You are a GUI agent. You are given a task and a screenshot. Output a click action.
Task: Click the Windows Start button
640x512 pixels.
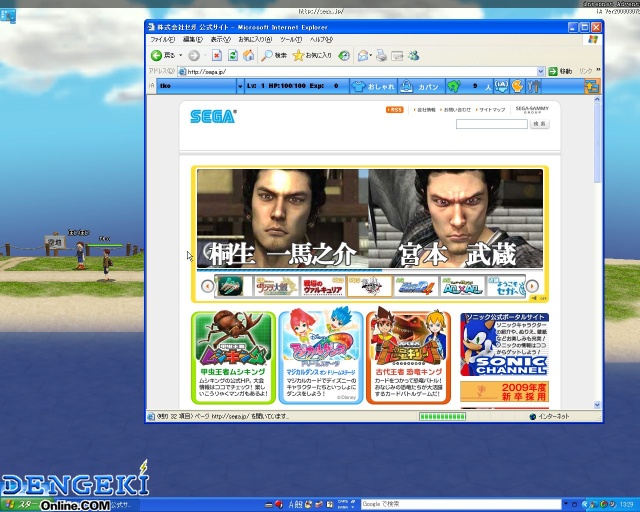point(21,505)
